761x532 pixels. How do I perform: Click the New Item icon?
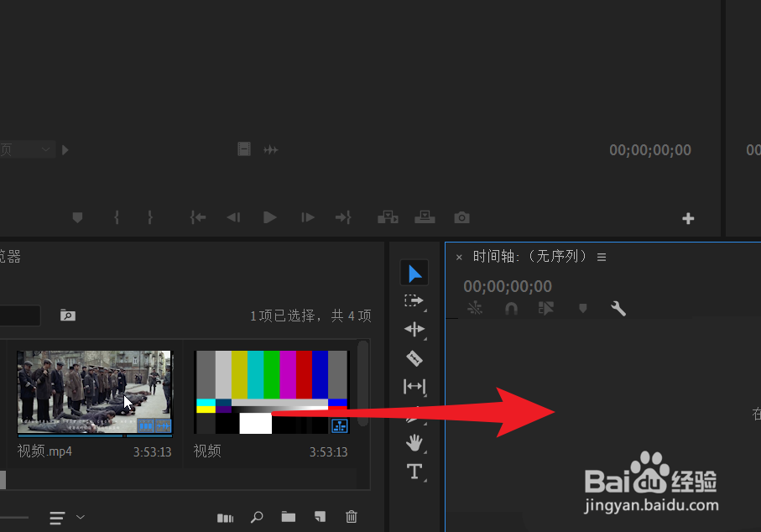point(320,517)
